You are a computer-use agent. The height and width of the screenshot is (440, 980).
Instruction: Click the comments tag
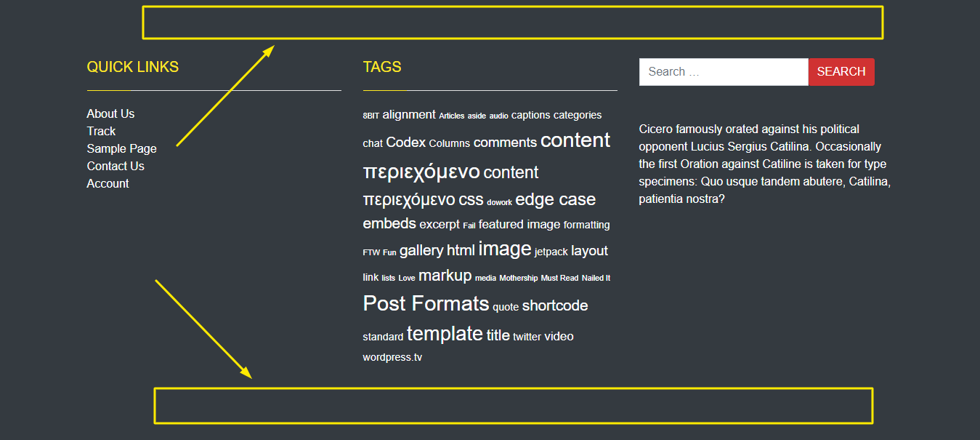point(505,143)
